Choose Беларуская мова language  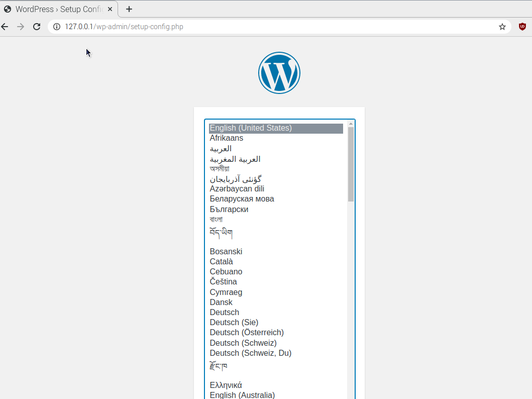click(276, 199)
